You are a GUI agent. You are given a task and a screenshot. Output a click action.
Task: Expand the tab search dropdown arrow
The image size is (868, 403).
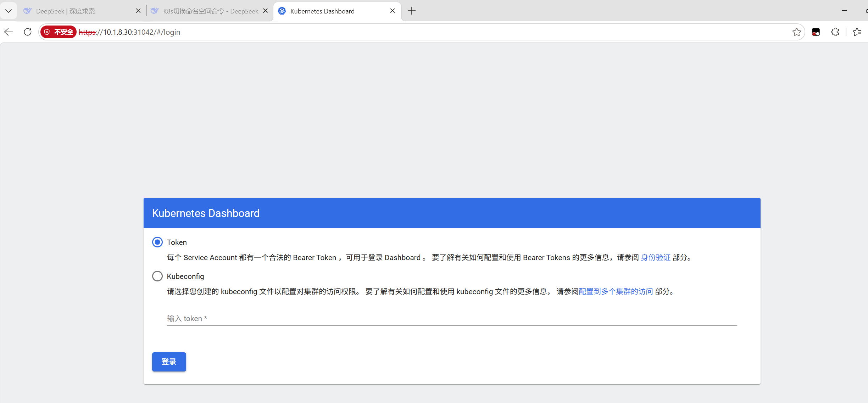tap(9, 11)
